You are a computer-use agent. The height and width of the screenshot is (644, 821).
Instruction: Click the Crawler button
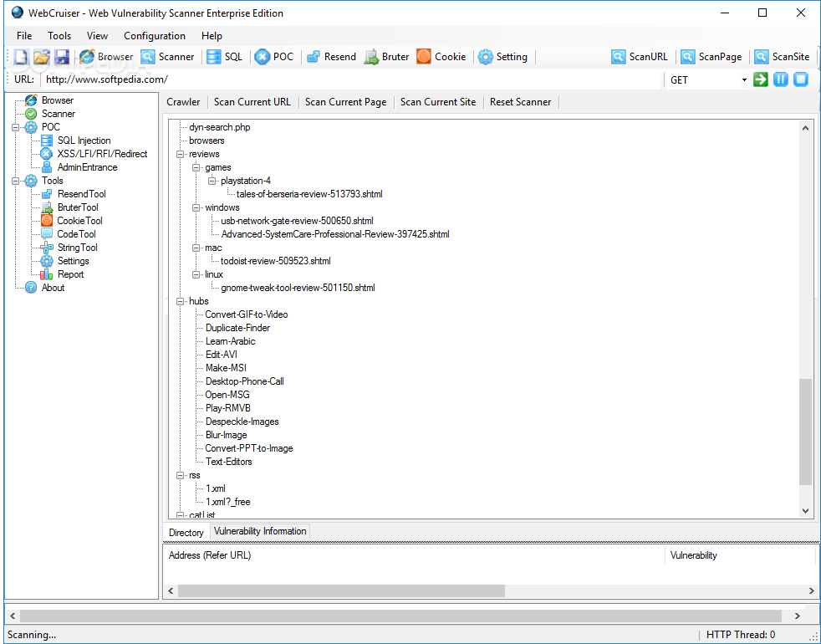pos(183,102)
